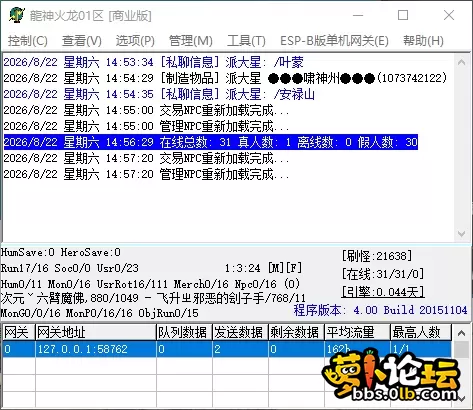
Task: Select highlighted 14:56:29 在线总数 log line
Action: click(x=211, y=142)
